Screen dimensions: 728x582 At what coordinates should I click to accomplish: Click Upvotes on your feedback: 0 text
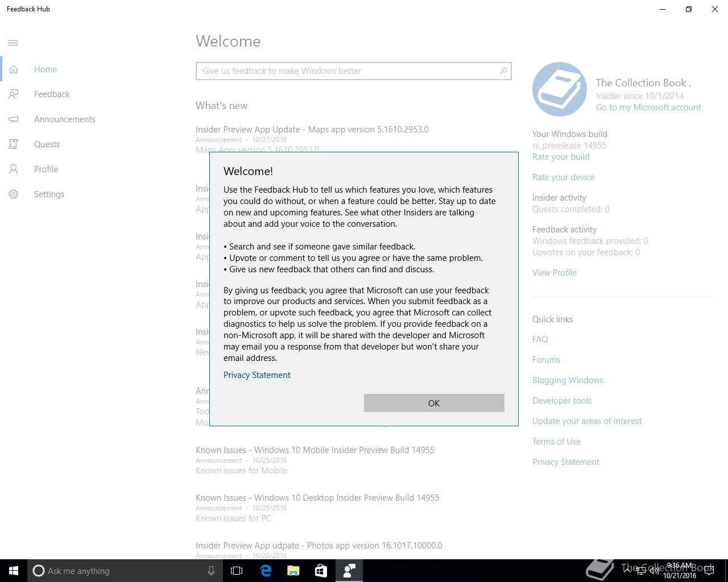586,252
